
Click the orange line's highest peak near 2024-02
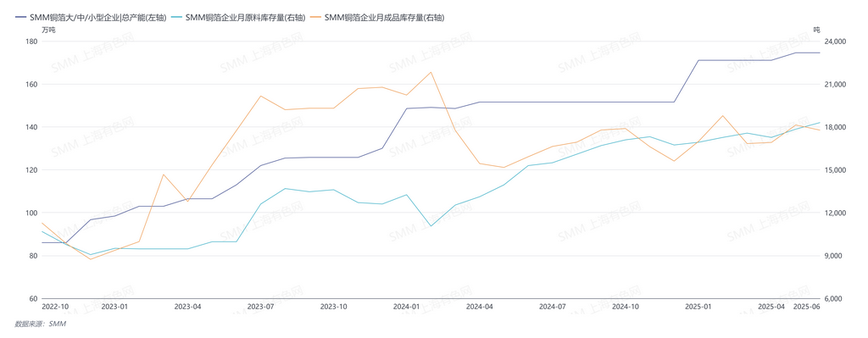(x=431, y=72)
